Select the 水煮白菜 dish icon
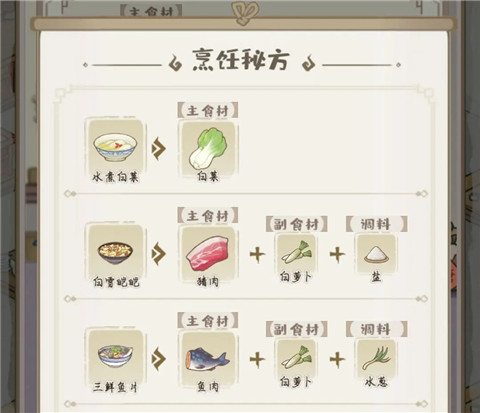 (115, 147)
